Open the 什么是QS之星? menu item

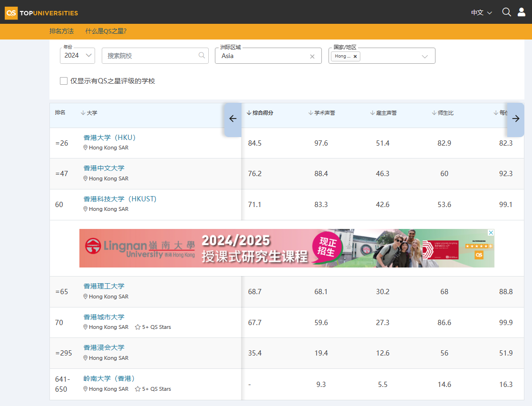pyautogui.click(x=106, y=31)
